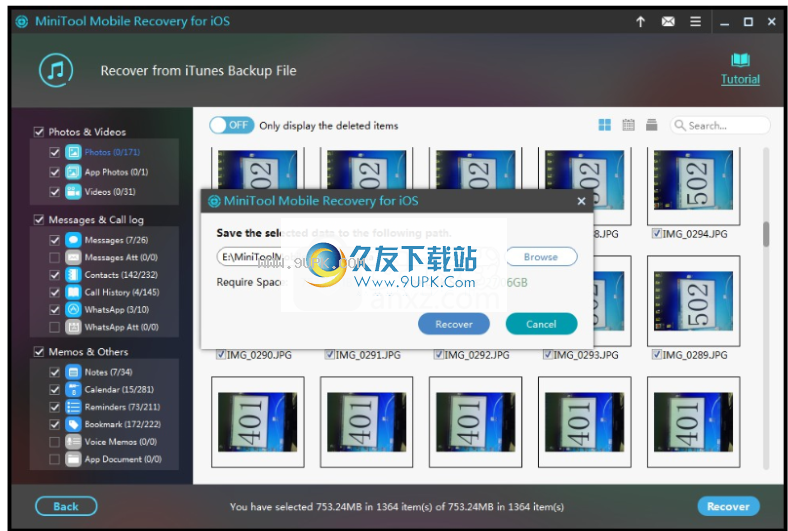Open the Tutorial link
Image resolution: width=788 pixels, height=531 pixels.
coord(740,79)
